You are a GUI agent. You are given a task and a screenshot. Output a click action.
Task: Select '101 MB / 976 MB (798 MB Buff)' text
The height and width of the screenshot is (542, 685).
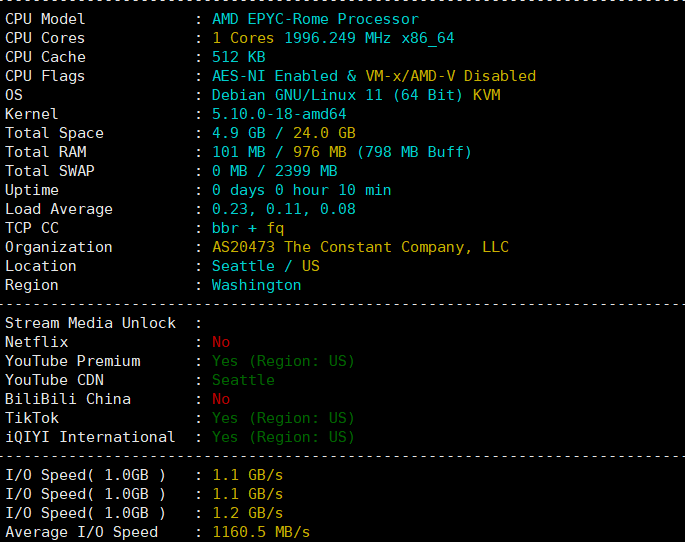tap(342, 152)
